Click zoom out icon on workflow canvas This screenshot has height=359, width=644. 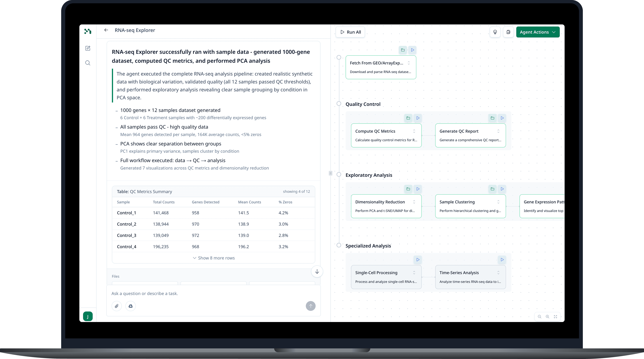coord(539,317)
